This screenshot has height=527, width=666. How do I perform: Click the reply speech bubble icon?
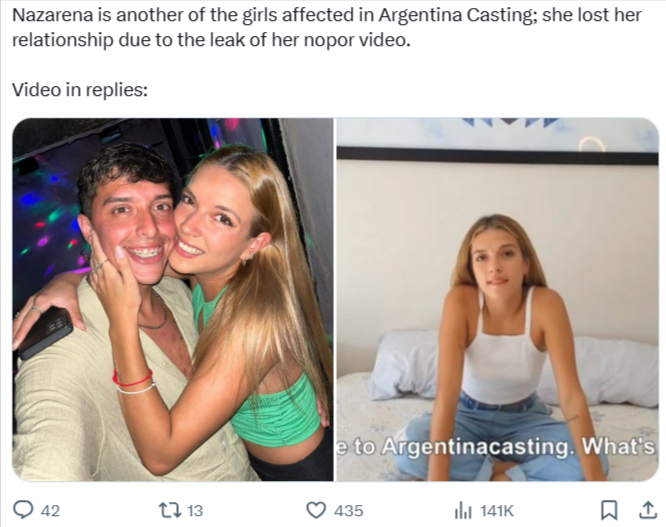(23, 510)
